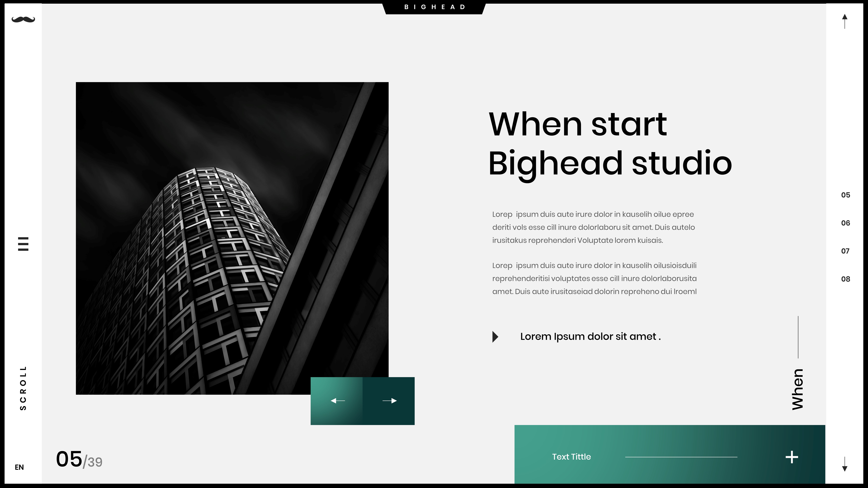Switch the EN language selector
This screenshot has height=488, width=868.
pos(19,467)
